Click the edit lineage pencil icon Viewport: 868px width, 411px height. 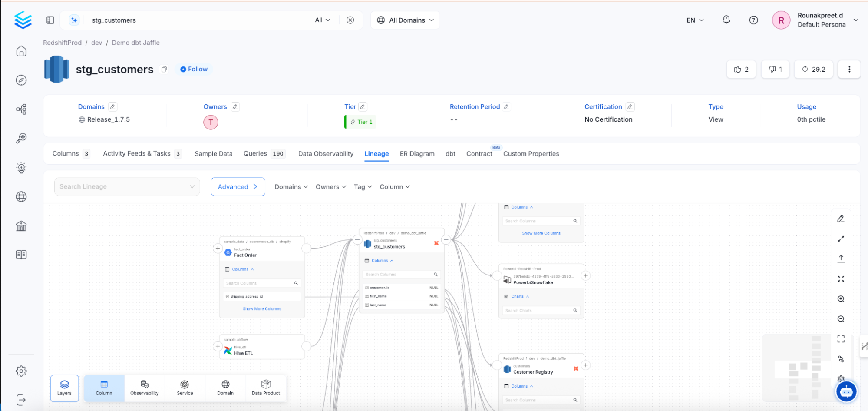(841, 219)
